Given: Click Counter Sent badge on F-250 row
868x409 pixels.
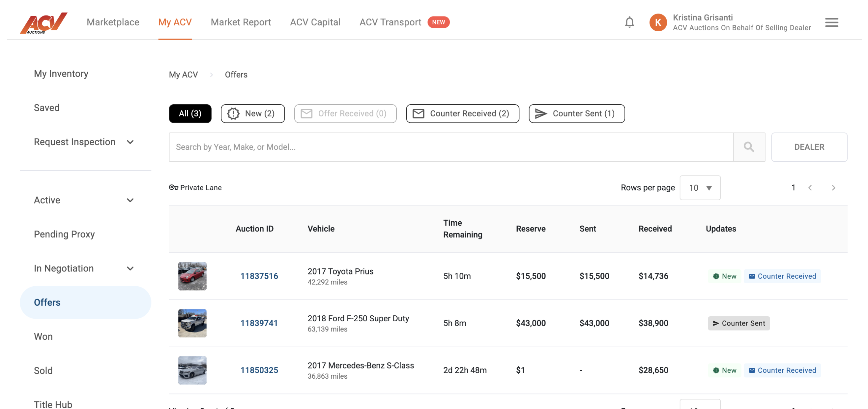Looking at the screenshot, I should (738, 323).
